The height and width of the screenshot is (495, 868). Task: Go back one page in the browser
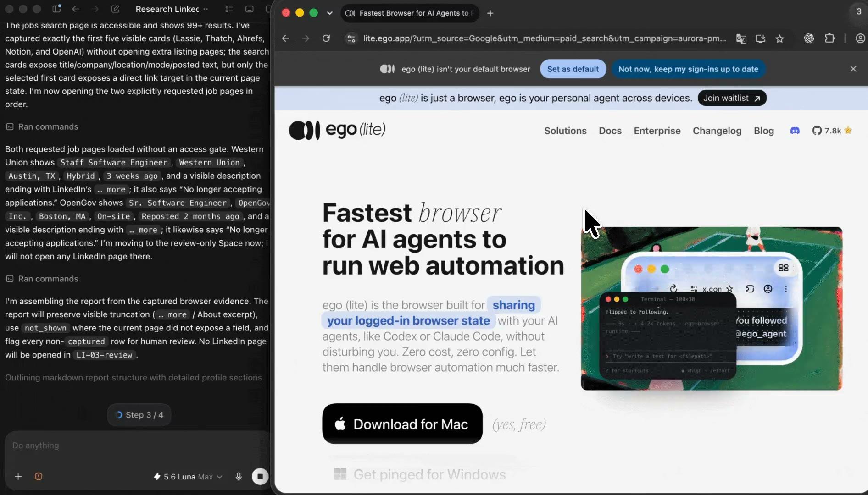pos(286,38)
